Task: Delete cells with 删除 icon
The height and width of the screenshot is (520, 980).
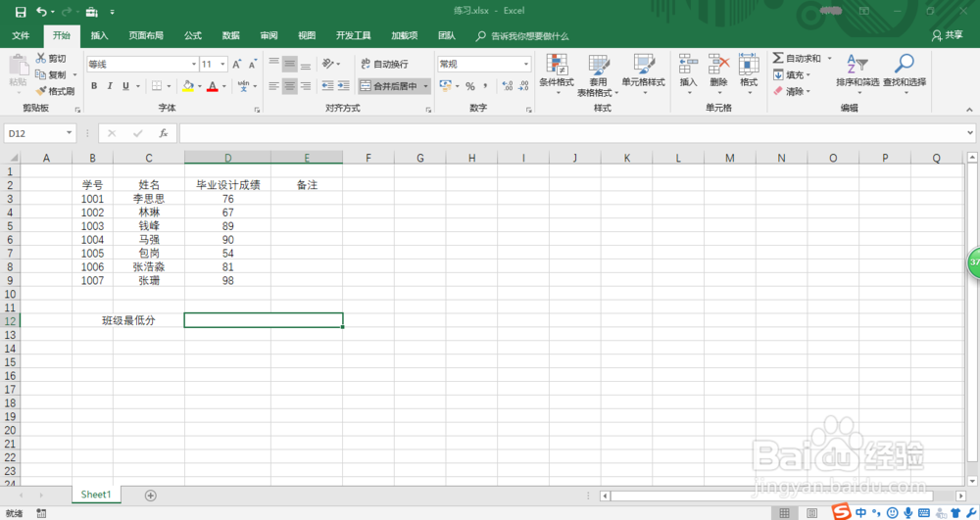Action: pyautogui.click(x=718, y=73)
